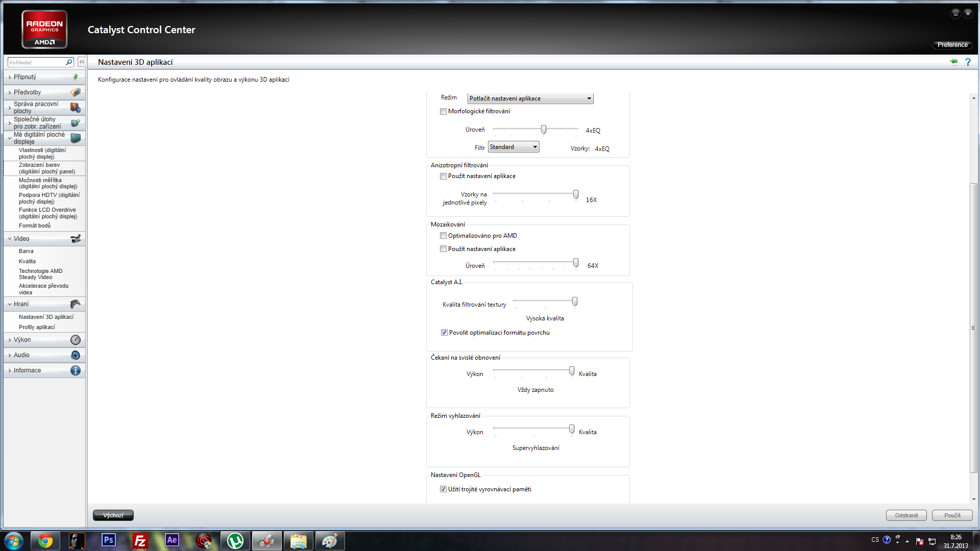Image resolution: width=980 pixels, height=551 pixels.
Task: Uncheck Užití trojité vyrovnávací paměti
Action: [x=443, y=489]
